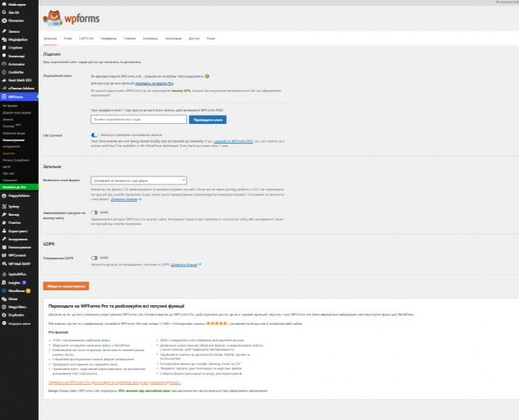519x420 pixels.
Task: Open the Users sidebar icon
Action: click(x=4, y=231)
